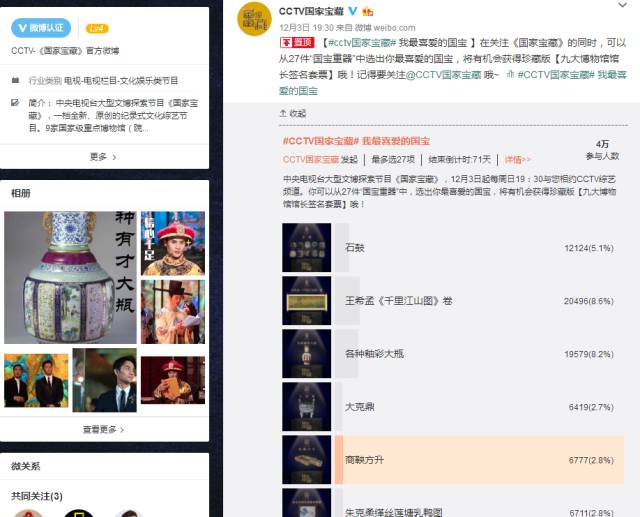The image size is (640, 517).
Task: Click the 简介 edit note icon
Action: click(16, 102)
